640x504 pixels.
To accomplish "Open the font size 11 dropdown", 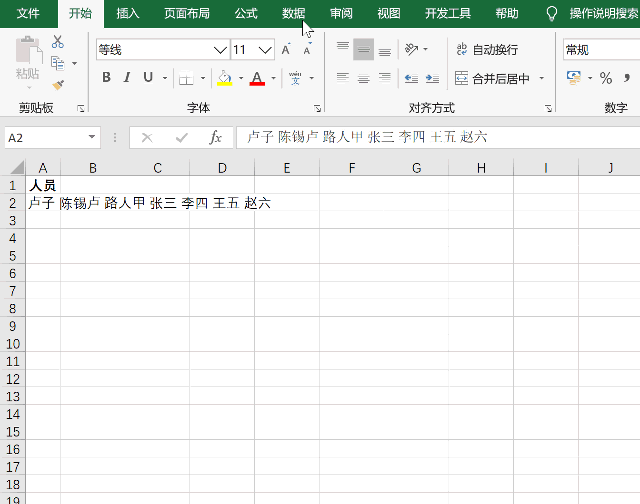I will coord(265,50).
